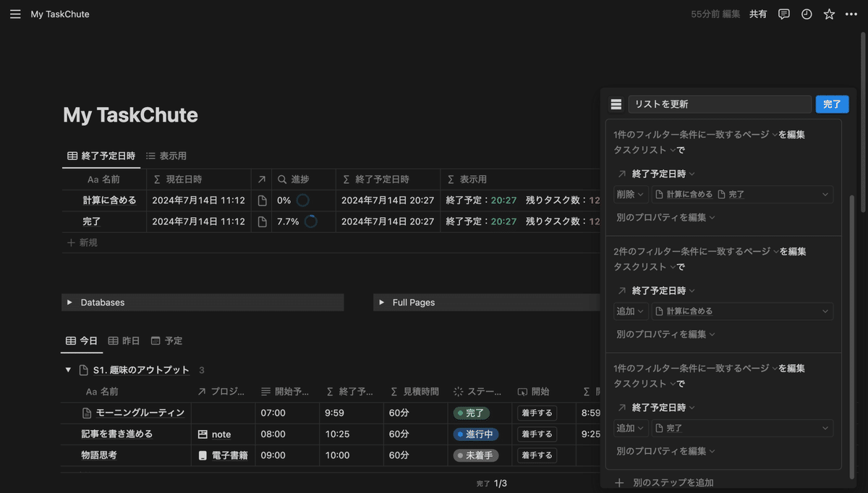Open the 削除 action dropdown
This screenshot has width=868, height=493.
tap(630, 194)
